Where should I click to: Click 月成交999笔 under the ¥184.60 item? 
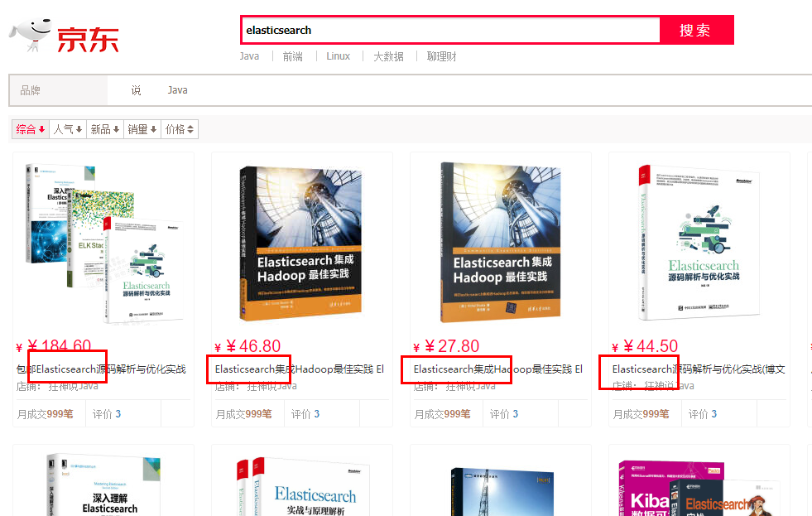point(45,414)
